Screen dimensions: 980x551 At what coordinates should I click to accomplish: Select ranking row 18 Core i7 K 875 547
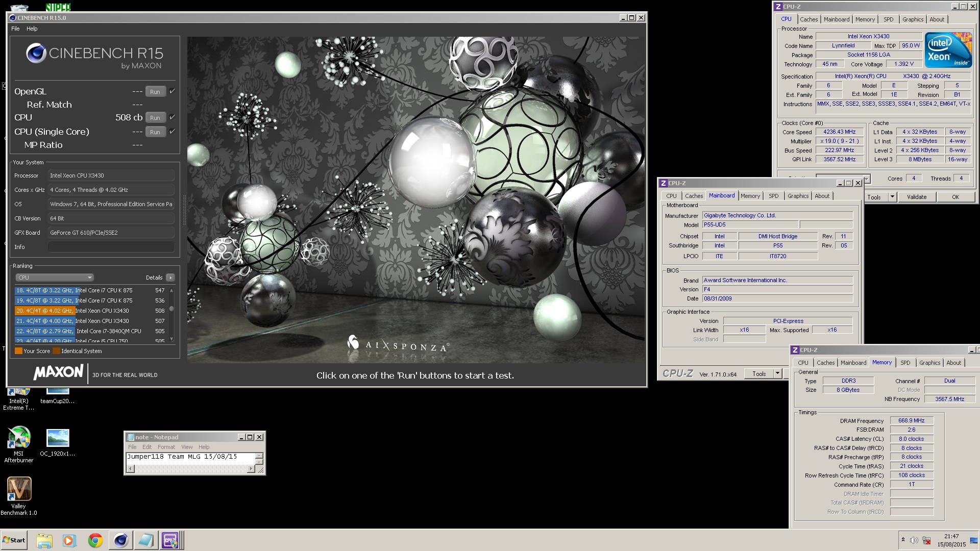point(90,290)
